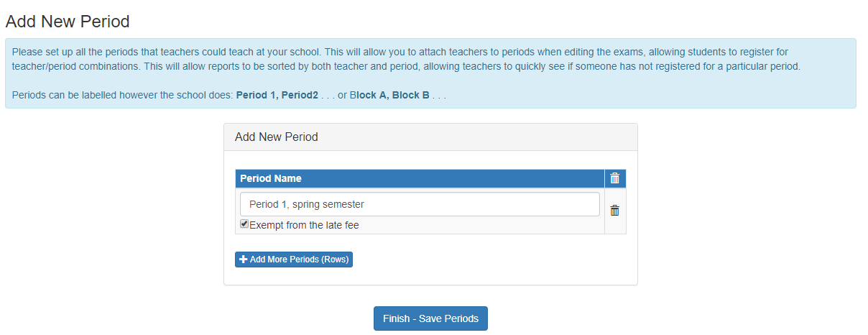Click the blue instructions info box

(x=430, y=73)
